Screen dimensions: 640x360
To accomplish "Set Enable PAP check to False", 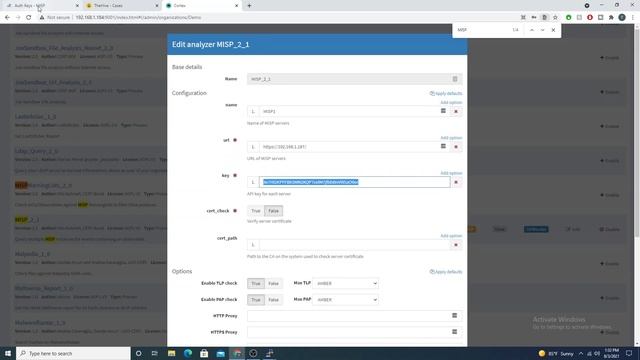I will click(273, 300).
